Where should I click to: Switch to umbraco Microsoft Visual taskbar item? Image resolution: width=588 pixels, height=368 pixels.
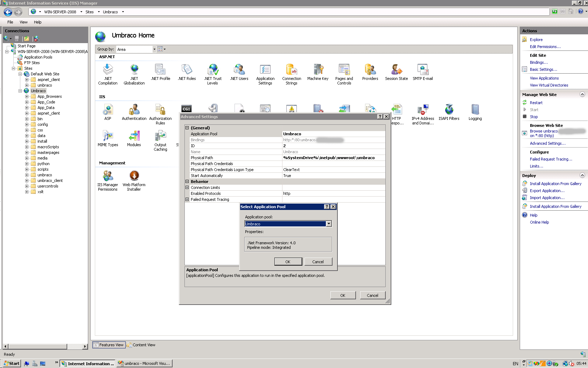pyautogui.click(x=145, y=363)
